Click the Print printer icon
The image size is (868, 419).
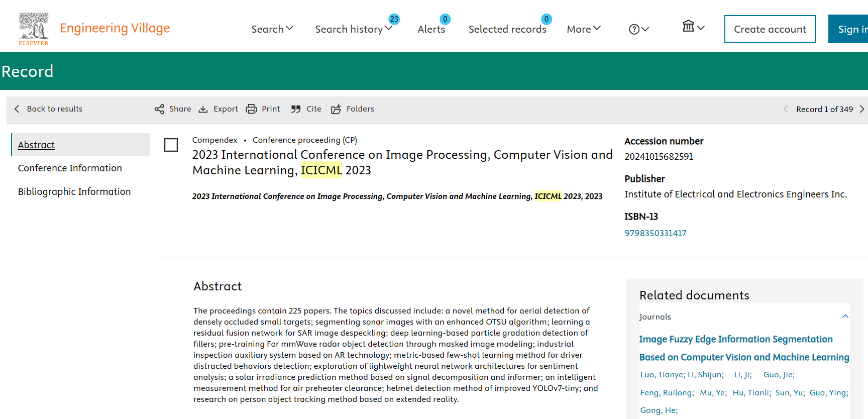[x=251, y=109]
